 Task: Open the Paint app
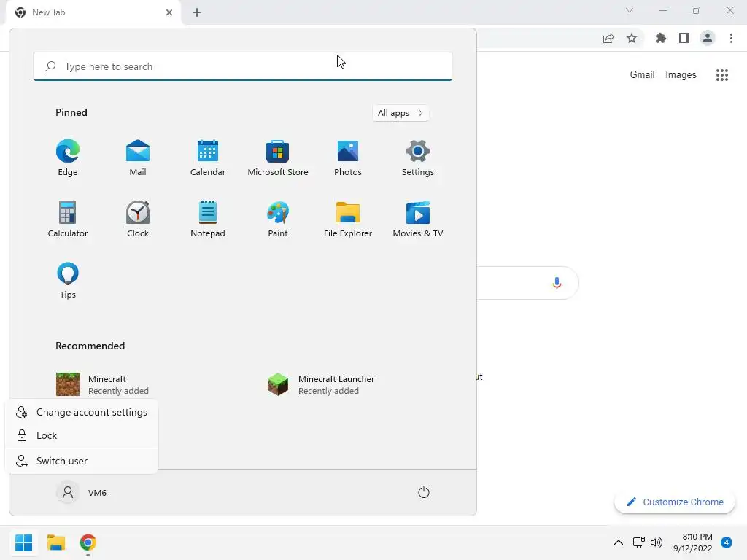click(278, 219)
